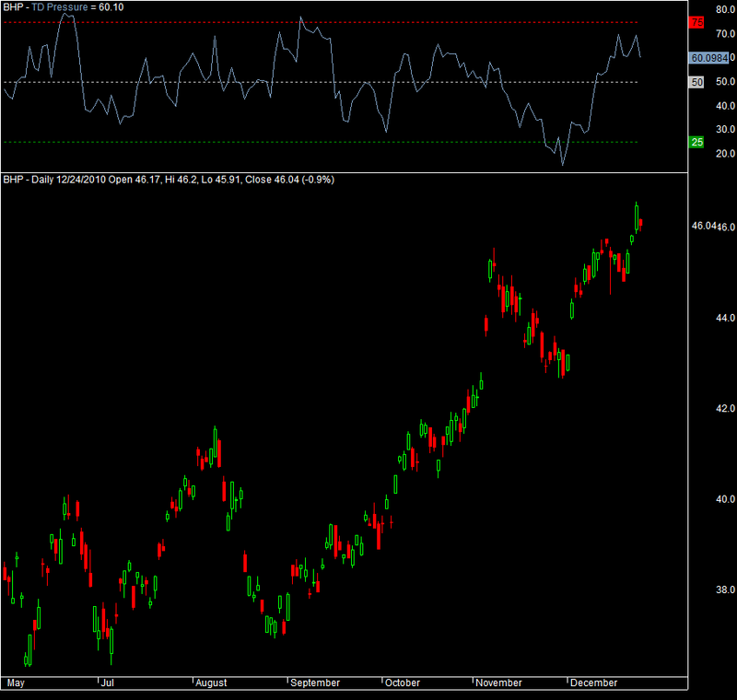
Task: Click the November label on the time axis
Action: click(x=498, y=682)
